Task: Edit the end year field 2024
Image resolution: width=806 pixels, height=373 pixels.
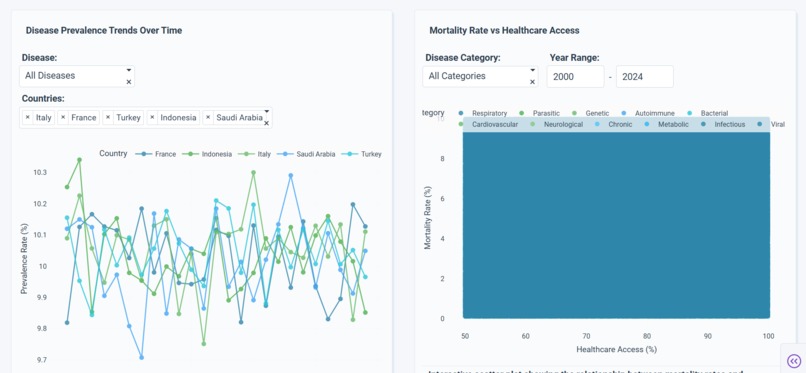Action: (645, 77)
